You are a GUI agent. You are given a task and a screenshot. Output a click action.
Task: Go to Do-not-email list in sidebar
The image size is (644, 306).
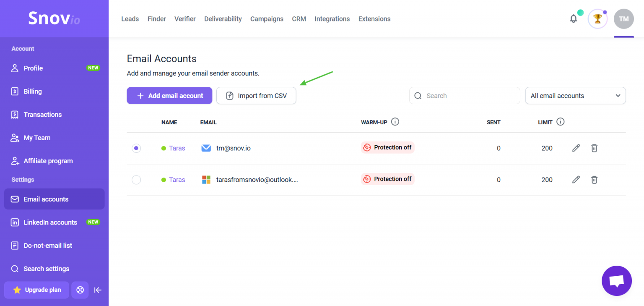tap(55, 246)
